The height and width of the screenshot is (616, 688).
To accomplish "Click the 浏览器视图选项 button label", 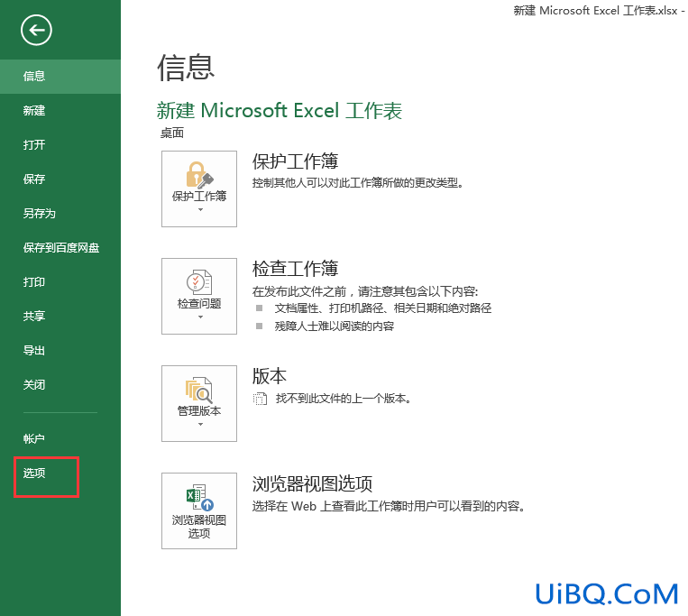I will point(199,527).
